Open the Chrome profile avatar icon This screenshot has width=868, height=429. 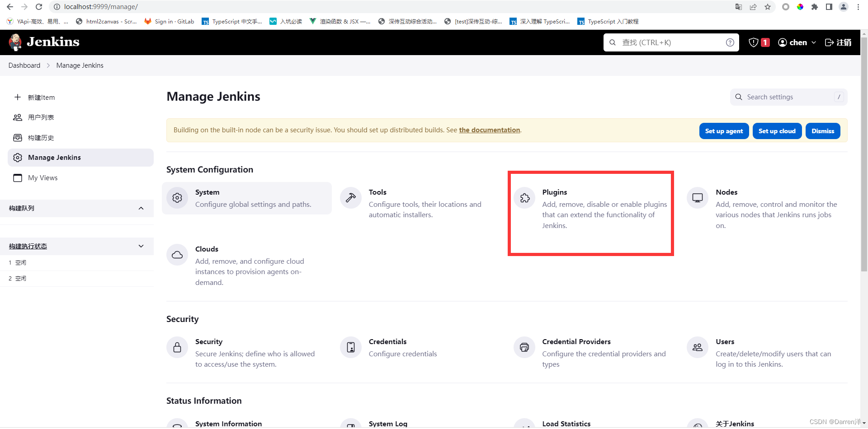point(844,7)
